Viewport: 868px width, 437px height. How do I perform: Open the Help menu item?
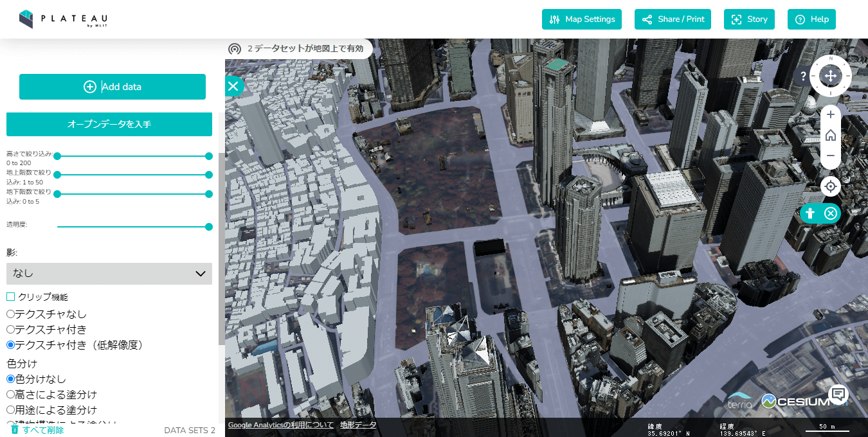(x=811, y=19)
